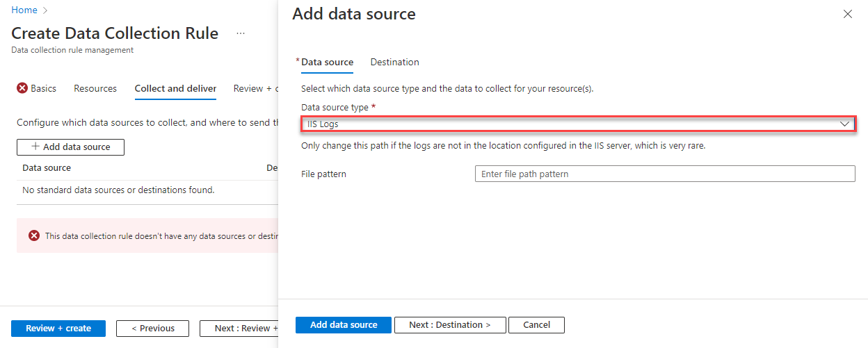Click the blue Review + create button
This screenshot has height=348, width=868.
point(58,329)
